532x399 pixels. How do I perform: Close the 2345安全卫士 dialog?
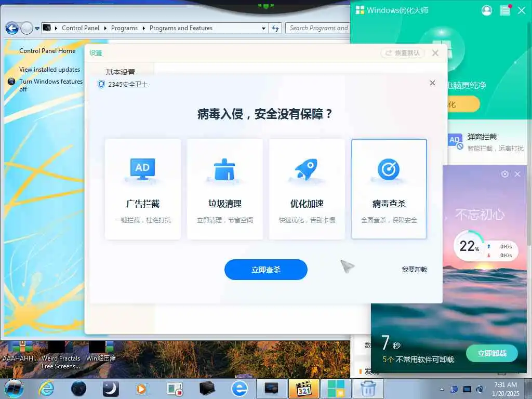tap(432, 83)
